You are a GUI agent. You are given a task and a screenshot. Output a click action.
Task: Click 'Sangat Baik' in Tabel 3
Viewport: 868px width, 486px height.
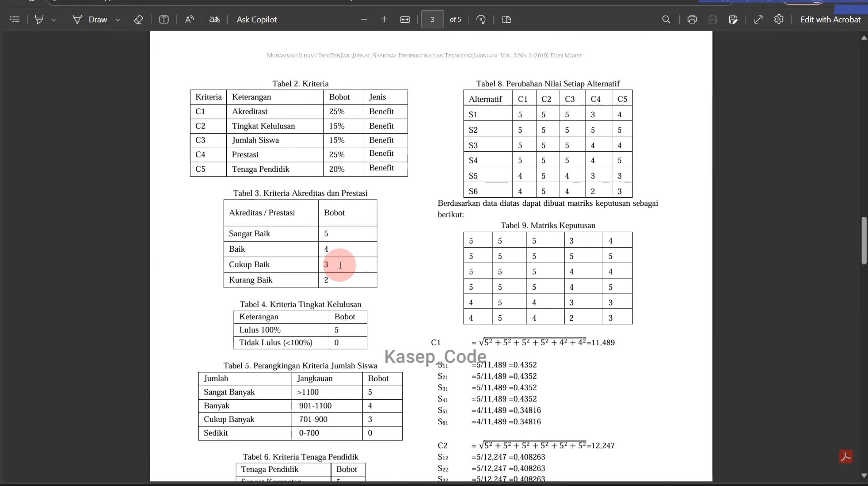pos(249,234)
